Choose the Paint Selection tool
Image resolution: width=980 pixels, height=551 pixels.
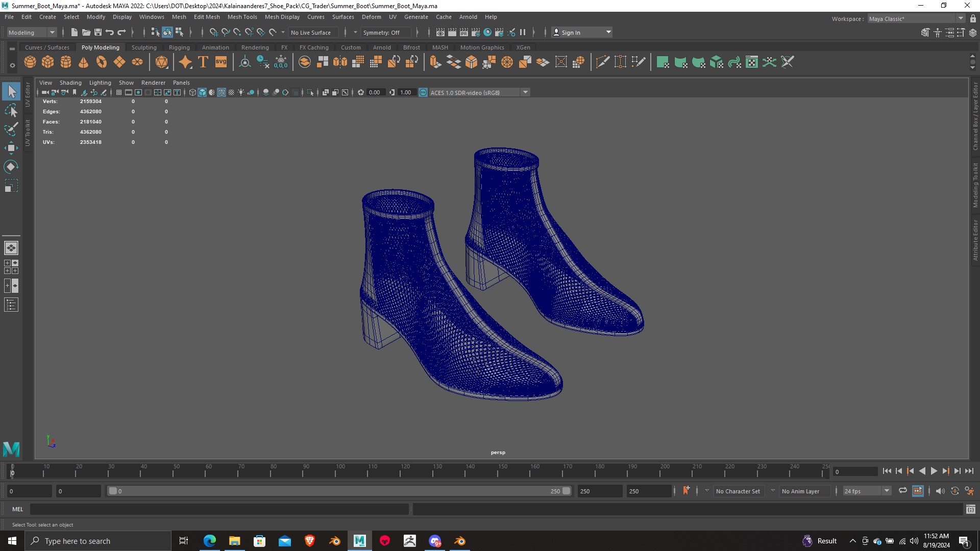click(11, 129)
